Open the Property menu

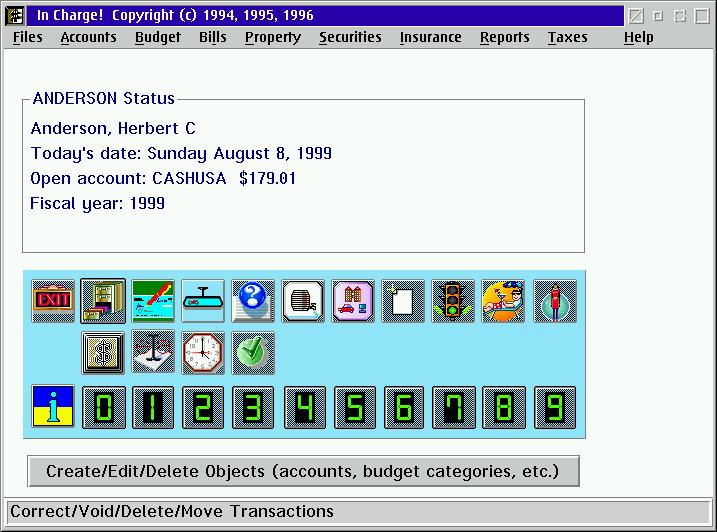[x=273, y=37]
